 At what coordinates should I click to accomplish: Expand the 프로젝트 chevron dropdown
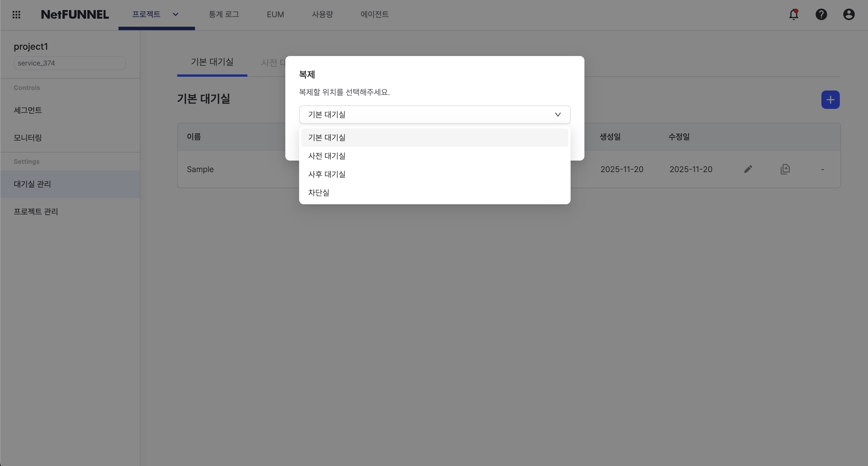(175, 14)
